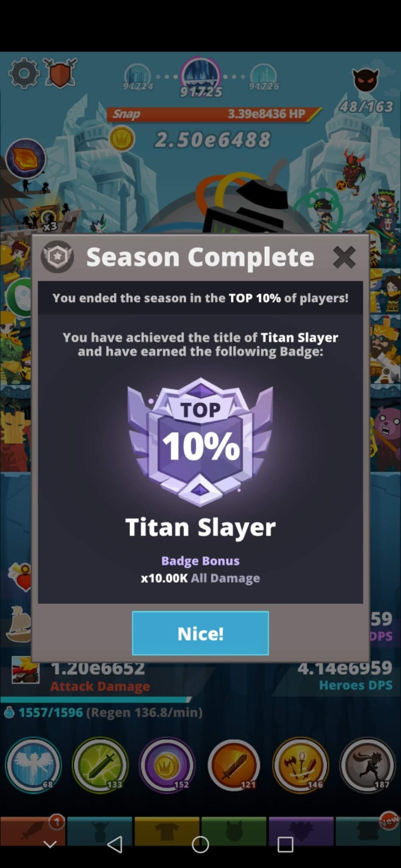The image size is (401, 868).
Task: Collapse the panel with the down chevron
Action: pyautogui.click(x=50, y=844)
